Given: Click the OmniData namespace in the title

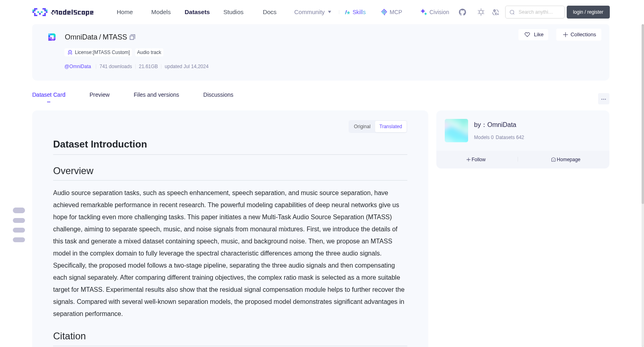Looking at the screenshot, I should click(x=81, y=37).
